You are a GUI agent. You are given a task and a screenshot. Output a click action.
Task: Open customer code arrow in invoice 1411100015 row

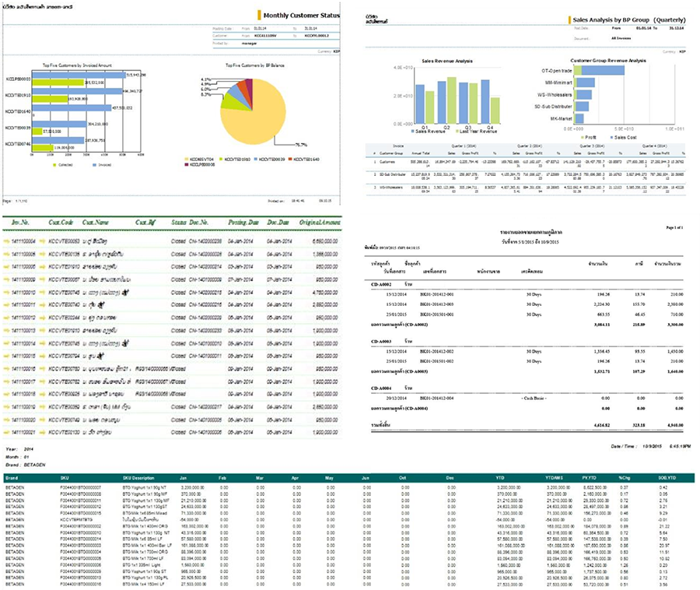43,356
